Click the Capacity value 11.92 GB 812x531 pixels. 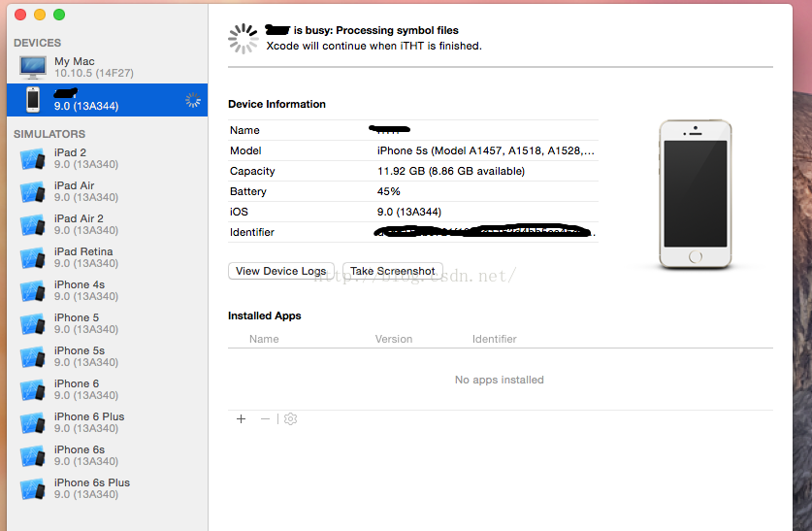[450, 171]
